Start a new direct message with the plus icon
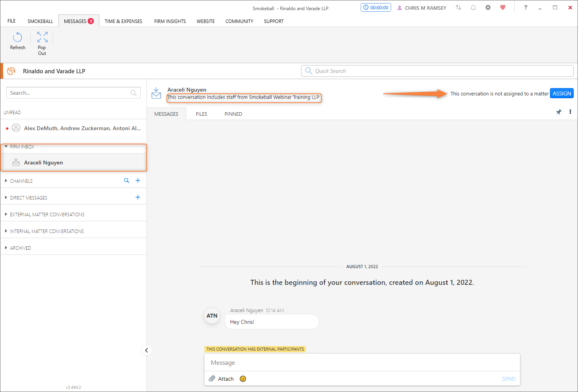The width and height of the screenshot is (578, 392). point(138,197)
